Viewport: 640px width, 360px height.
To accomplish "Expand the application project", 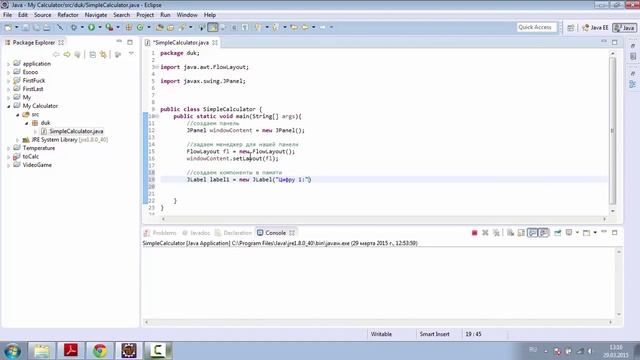I will [x=9, y=64].
